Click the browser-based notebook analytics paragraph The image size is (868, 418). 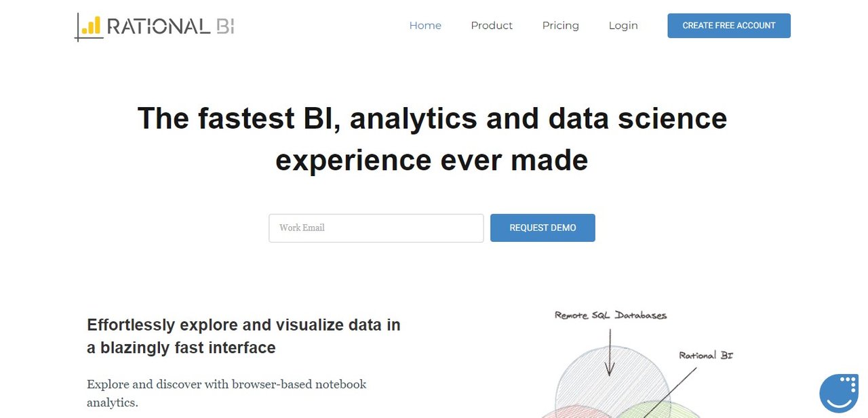pos(226,393)
